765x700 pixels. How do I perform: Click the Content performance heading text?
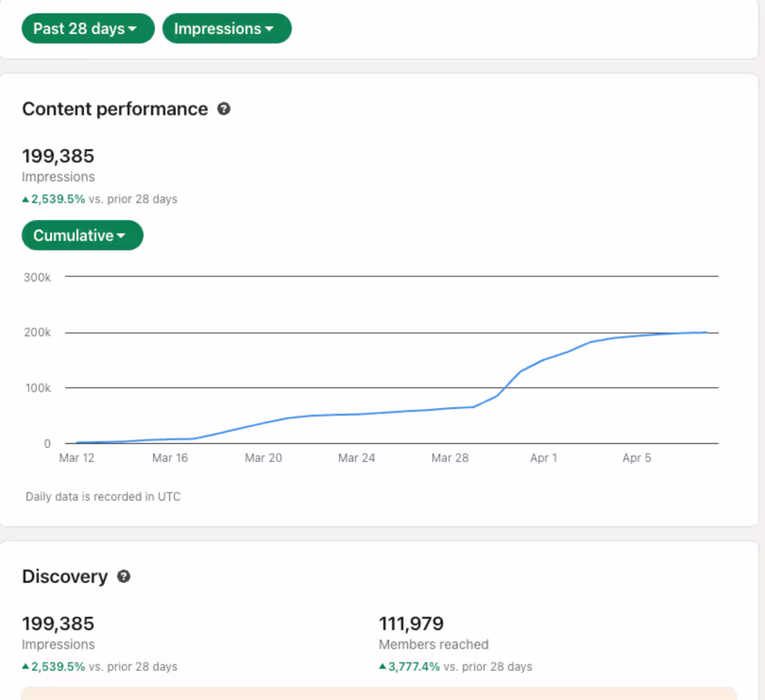pyautogui.click(x=115, y=109)
